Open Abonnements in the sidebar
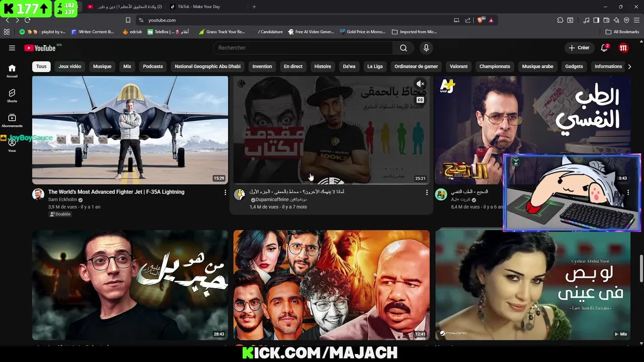 pyautogui.click(x=12, y=121)
